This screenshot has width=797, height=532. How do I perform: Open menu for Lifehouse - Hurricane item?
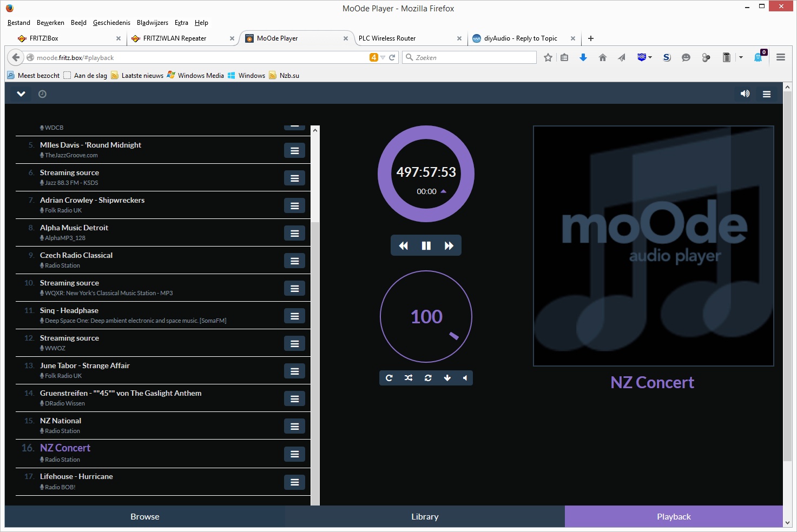tap(295, 482)
